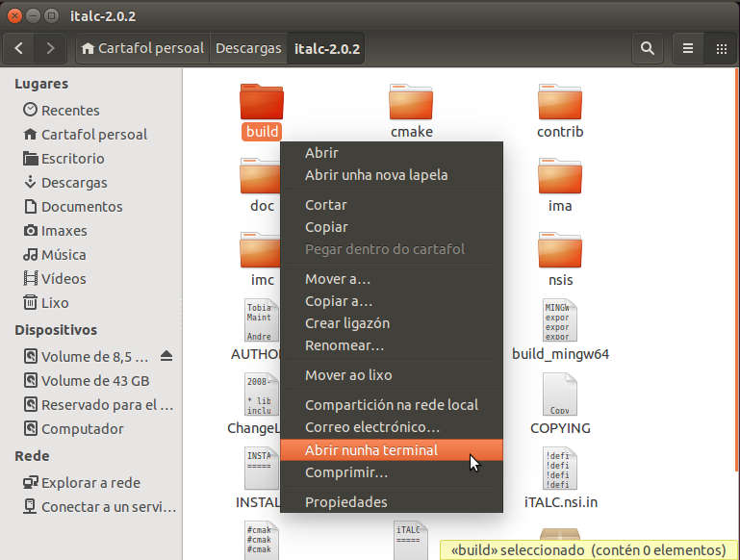Open Escritorio in the sidebar
Image resolution: width=740 pixels, height=560 pixels.
coord(64,159)
